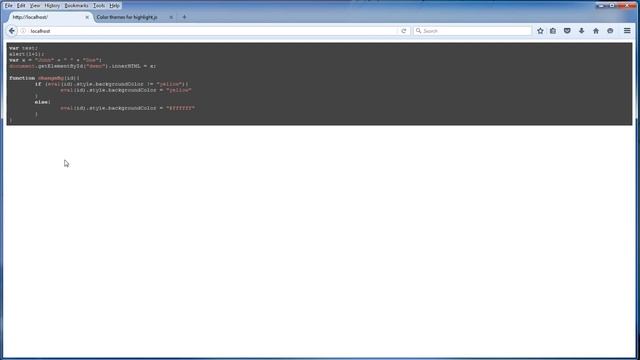Minimize the Firefox window
The height and width of the screenshot is (360, 640).
601,6
